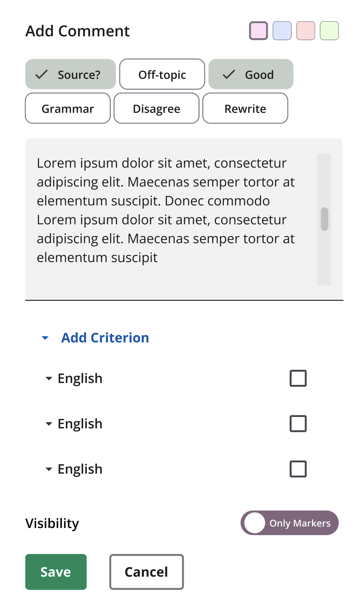Check the second English criterion checkbox

click(298, 423)
